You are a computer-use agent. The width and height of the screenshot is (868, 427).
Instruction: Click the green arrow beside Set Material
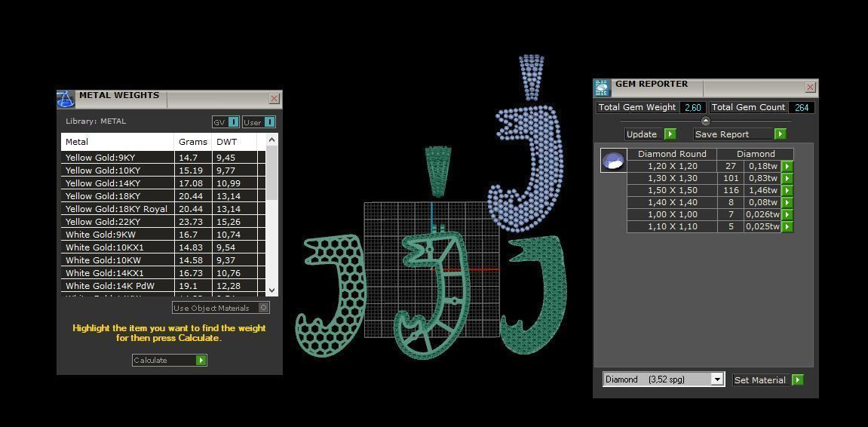click(x=797, y=380)
